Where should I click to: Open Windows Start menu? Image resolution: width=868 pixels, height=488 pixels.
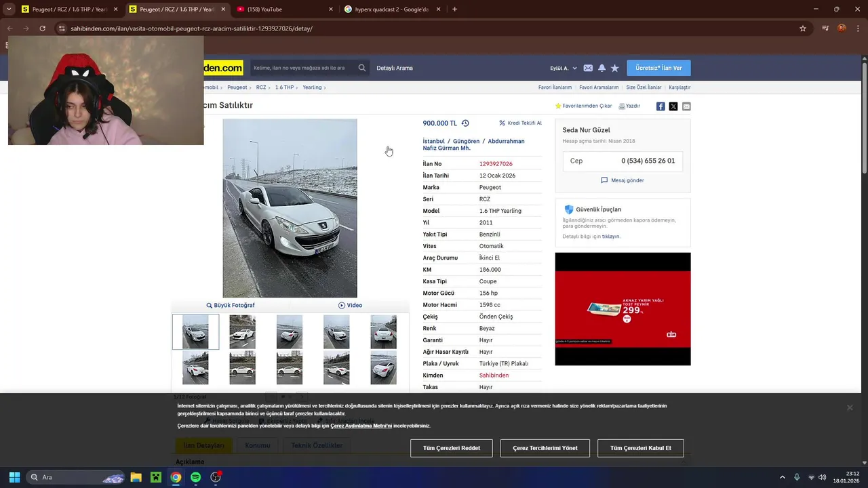(14, 477)
